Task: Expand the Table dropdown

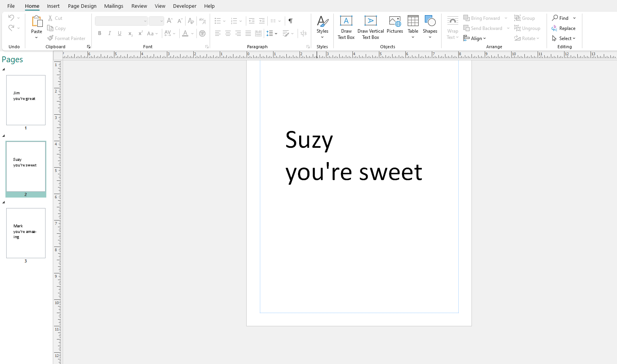Action: pyautogui.click(x=413, y=37)
